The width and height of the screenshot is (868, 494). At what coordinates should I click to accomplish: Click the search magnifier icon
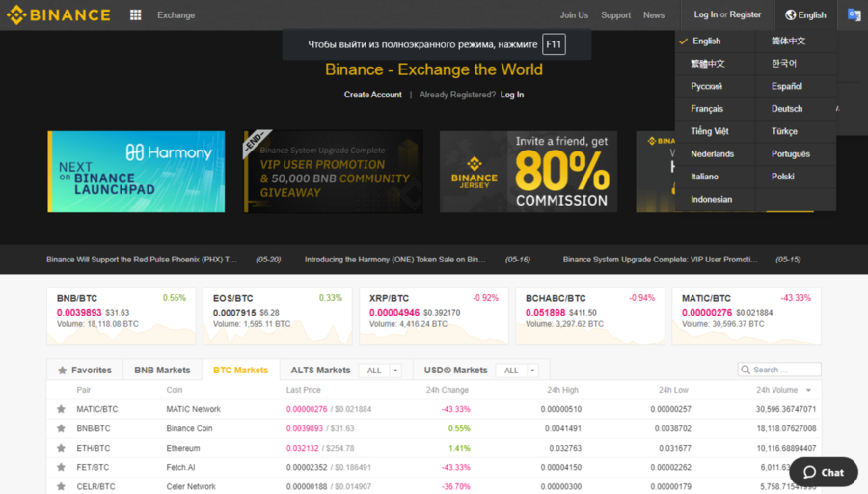(746, 370)
